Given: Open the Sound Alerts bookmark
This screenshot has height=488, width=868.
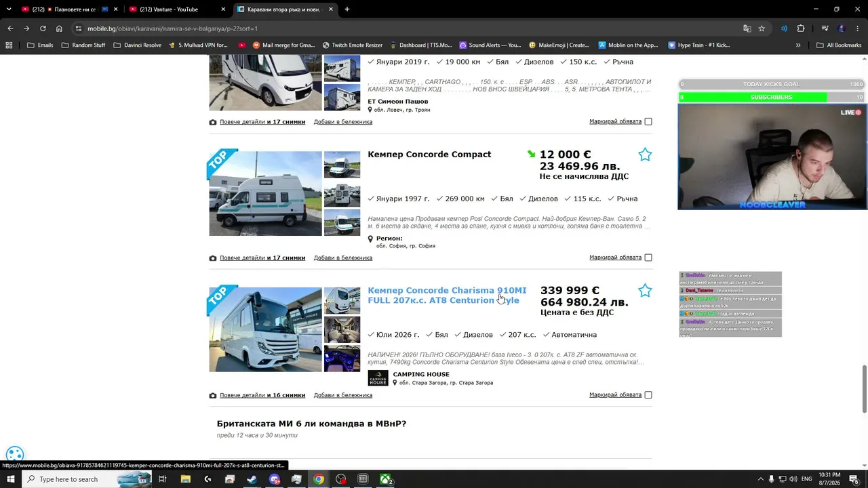Looking at the screenshot, I should [490, 45].
